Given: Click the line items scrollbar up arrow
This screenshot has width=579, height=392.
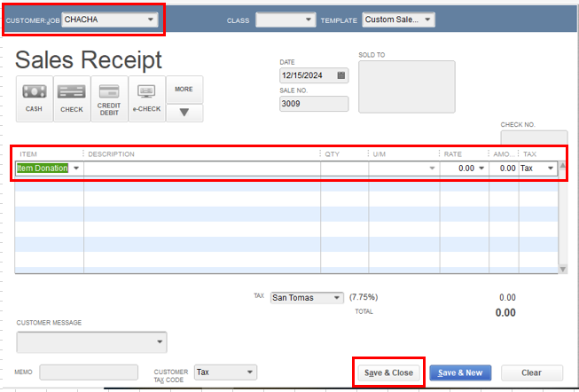Looking at the screenshot, I should [x=563, y=166].
